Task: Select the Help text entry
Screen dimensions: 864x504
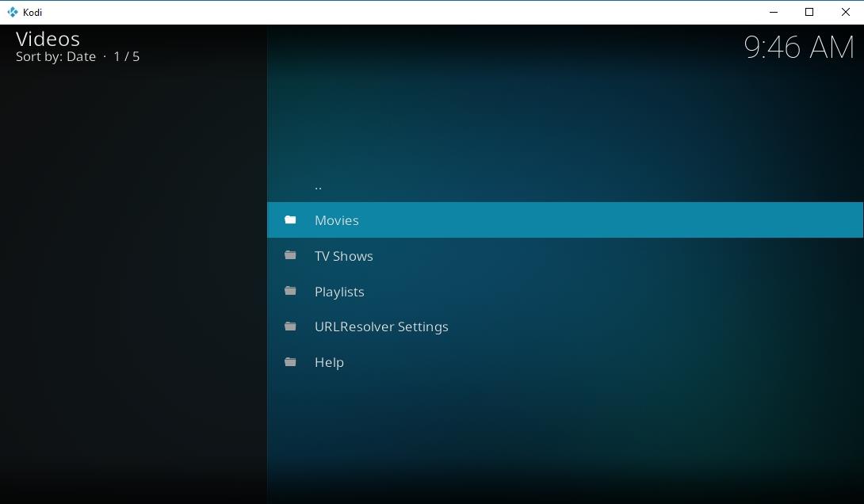Action: point(329,362)
